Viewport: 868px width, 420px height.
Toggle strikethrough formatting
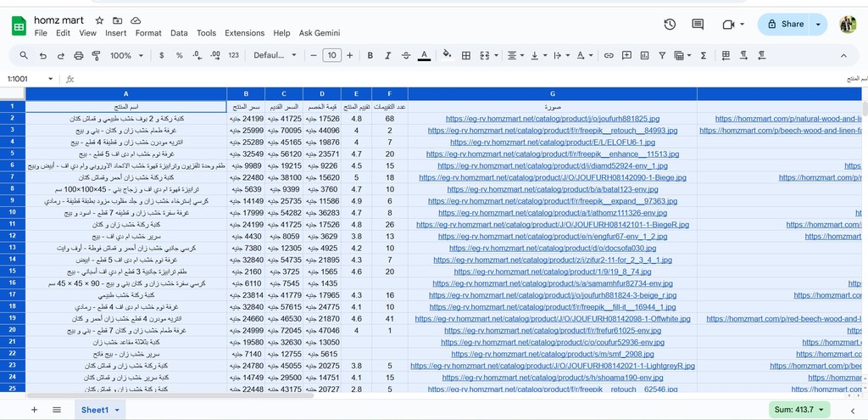[x=406, y=55]
